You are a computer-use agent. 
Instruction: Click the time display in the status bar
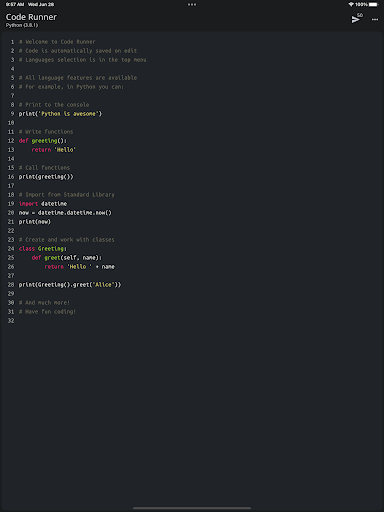[15, 4]
